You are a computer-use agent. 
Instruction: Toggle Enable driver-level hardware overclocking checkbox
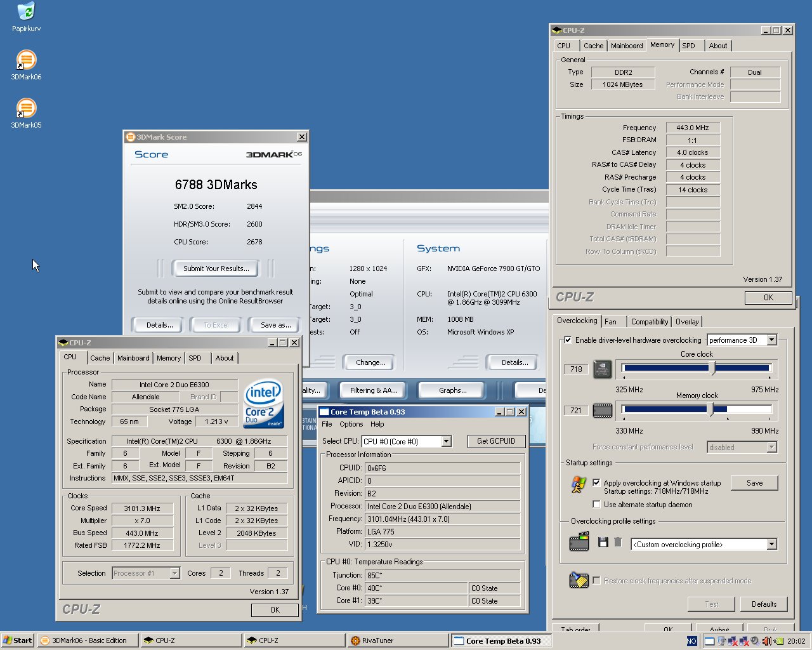(568, 340)
